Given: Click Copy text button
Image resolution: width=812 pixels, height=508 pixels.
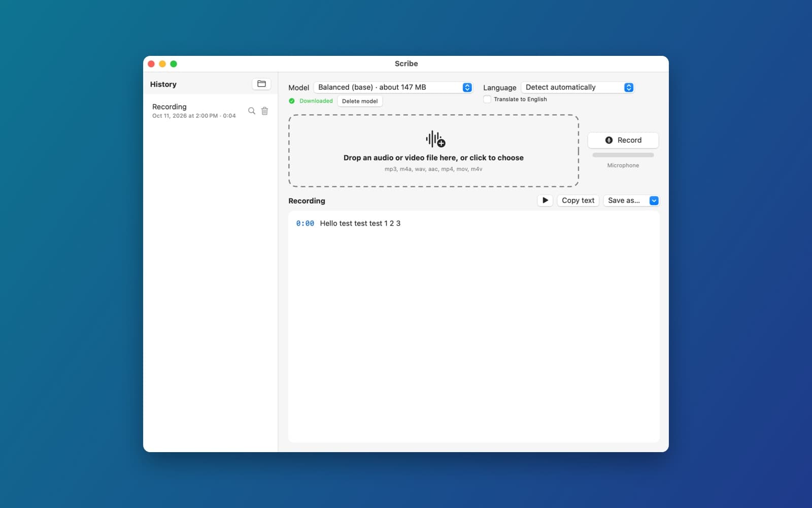Looking at the screenshot, I should tap(578, 201).
